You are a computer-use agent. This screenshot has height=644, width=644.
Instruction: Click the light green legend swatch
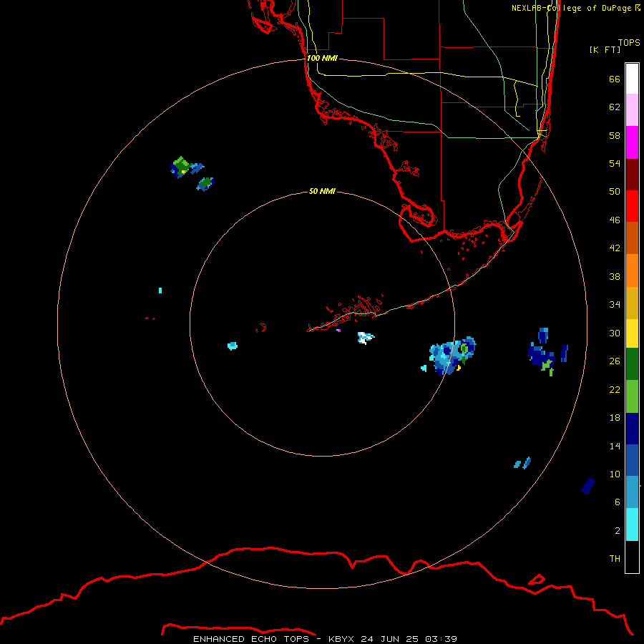632,396
